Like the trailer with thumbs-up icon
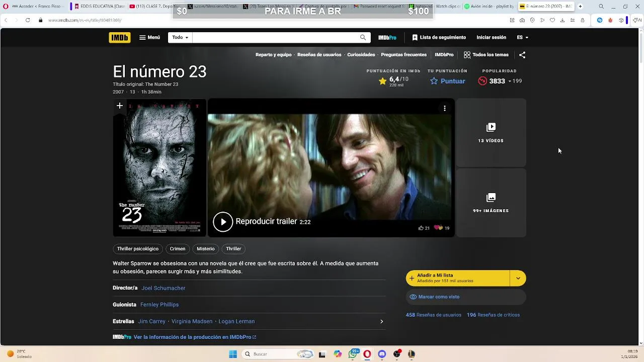 pos(421,228)
